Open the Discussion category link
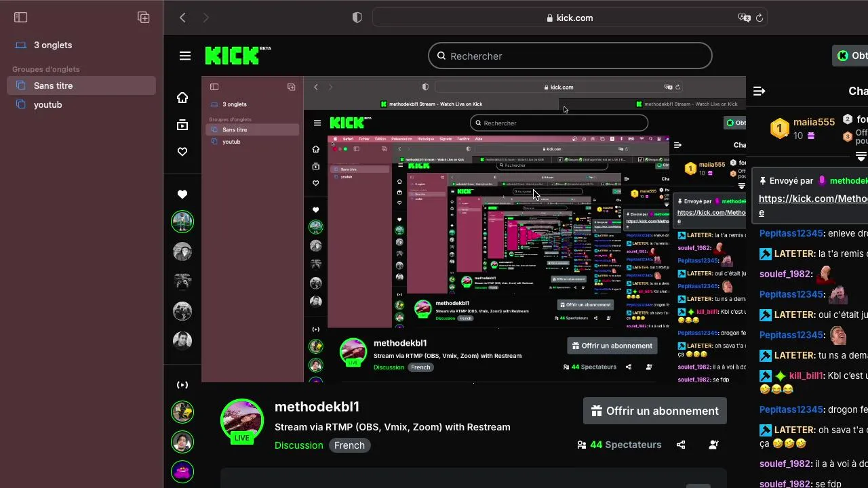 (x=298, y=445)
